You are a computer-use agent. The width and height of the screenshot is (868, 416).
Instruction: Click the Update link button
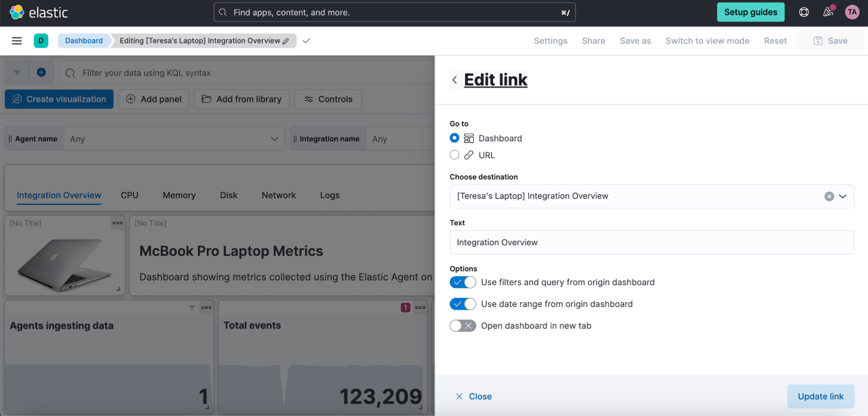tap(820, 396)
